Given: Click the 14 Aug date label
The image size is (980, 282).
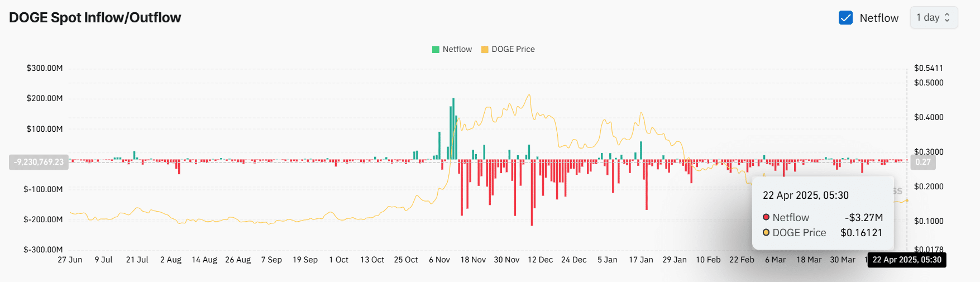Looking at the screenshot, I should [x=204, y=260].
